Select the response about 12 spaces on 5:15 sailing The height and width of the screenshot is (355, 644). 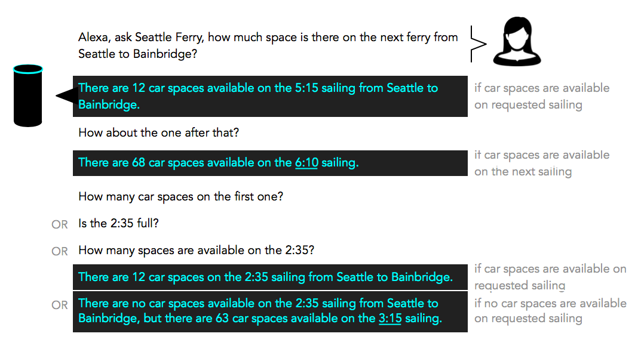tap(270, 97)
